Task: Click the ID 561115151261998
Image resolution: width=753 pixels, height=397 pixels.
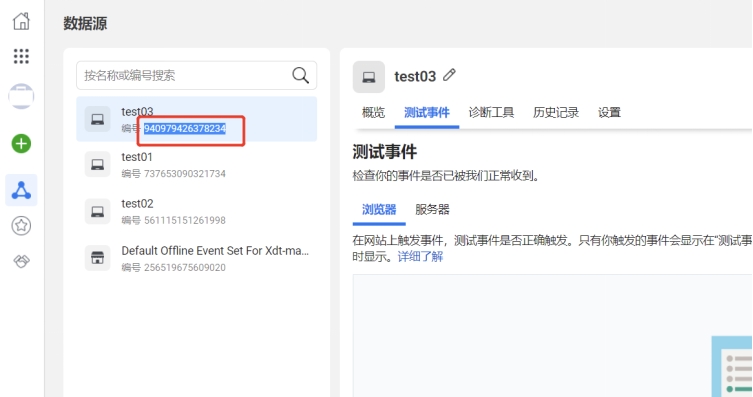Action: [185, 220]
